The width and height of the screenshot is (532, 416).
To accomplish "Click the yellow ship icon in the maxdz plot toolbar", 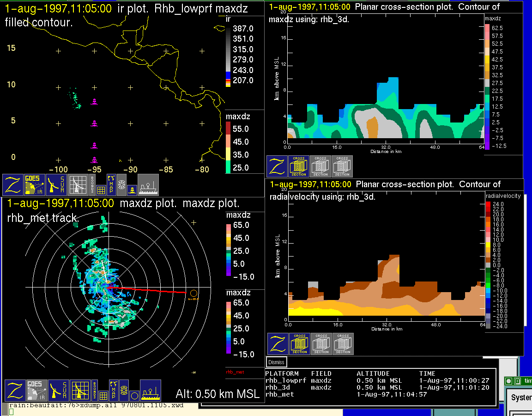I will [x=150, y=391].
